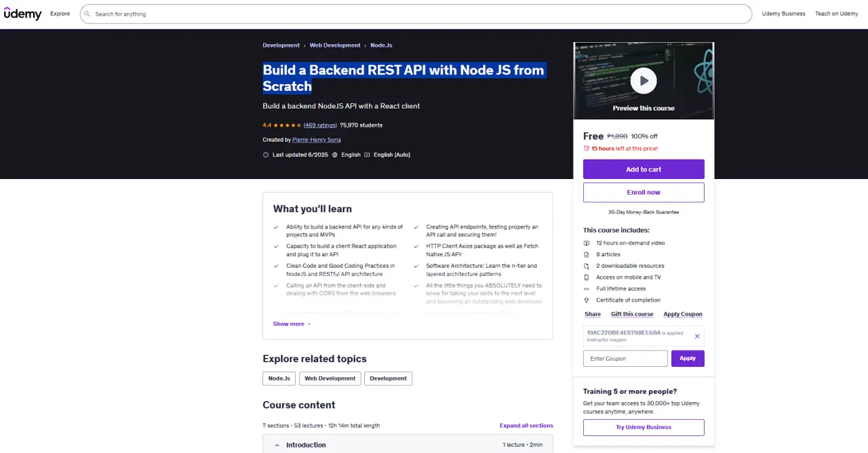Click the breadcrumb chevron after Development
This screenshot has height=453, width=868.
[304, 45]
